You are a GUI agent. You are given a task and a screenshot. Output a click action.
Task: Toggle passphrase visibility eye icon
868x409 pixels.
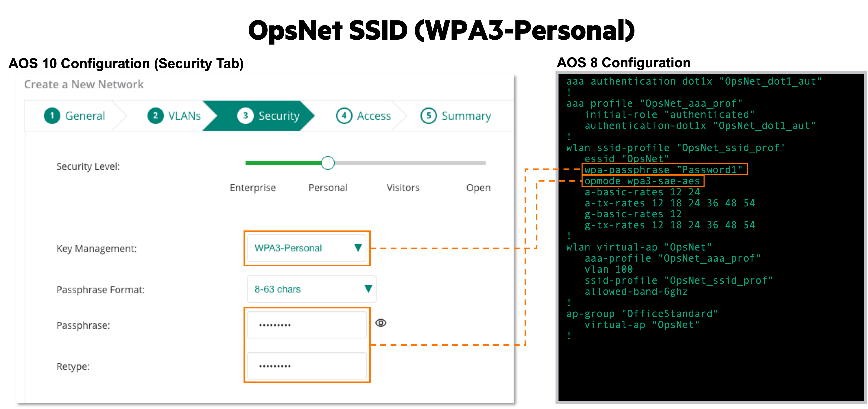pos(381,323)
